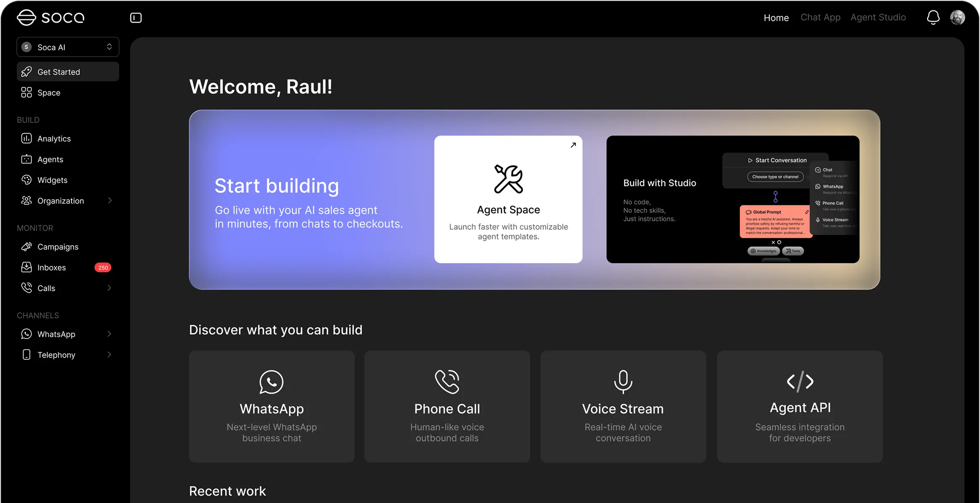Click Choose type or channel pill
The image size is (980, 503).
click(x=775, y=177)
